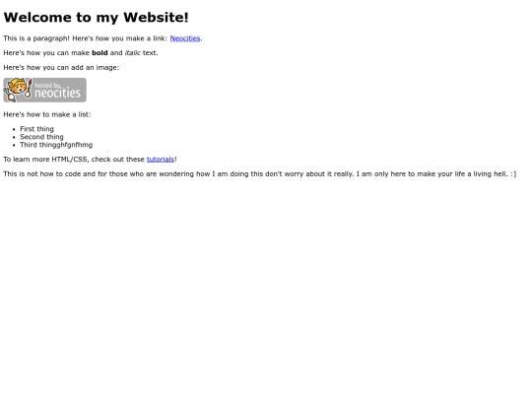The height and width of the screenshot is (399, 532).
Task: Click the 'To learn more HTML/CSS' text
Action: 45,160
